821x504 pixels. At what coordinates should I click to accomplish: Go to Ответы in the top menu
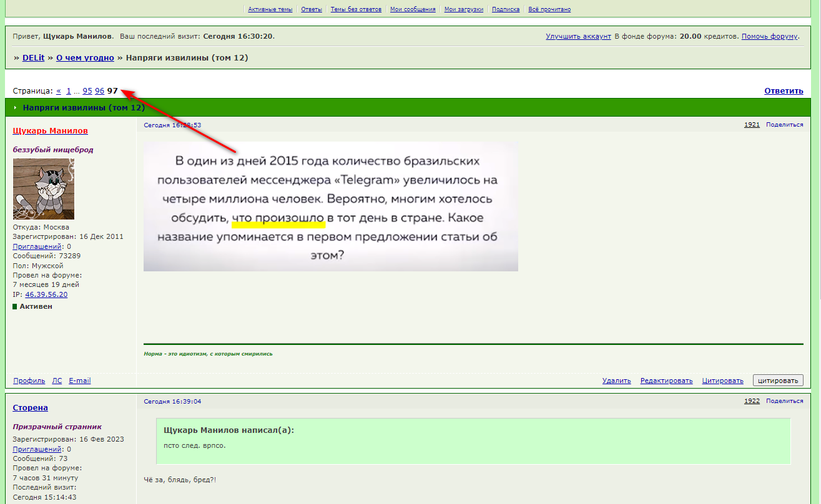point(312,9)
